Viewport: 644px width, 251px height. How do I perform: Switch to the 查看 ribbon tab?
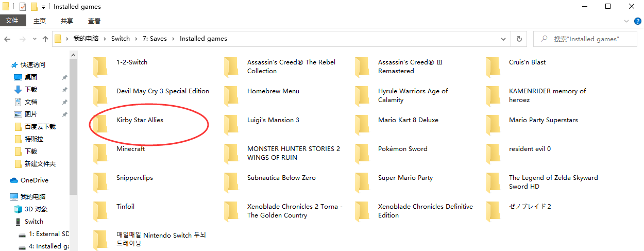coord(94,21)
